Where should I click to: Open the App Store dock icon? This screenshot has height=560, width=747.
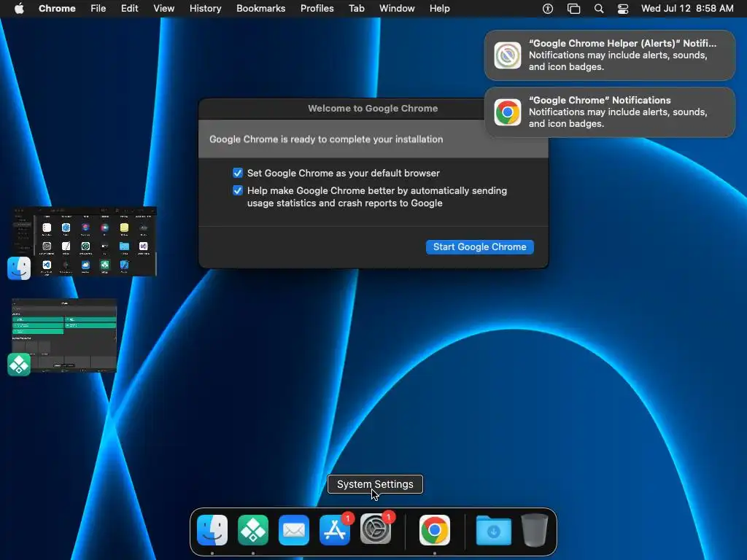point(335,530)
